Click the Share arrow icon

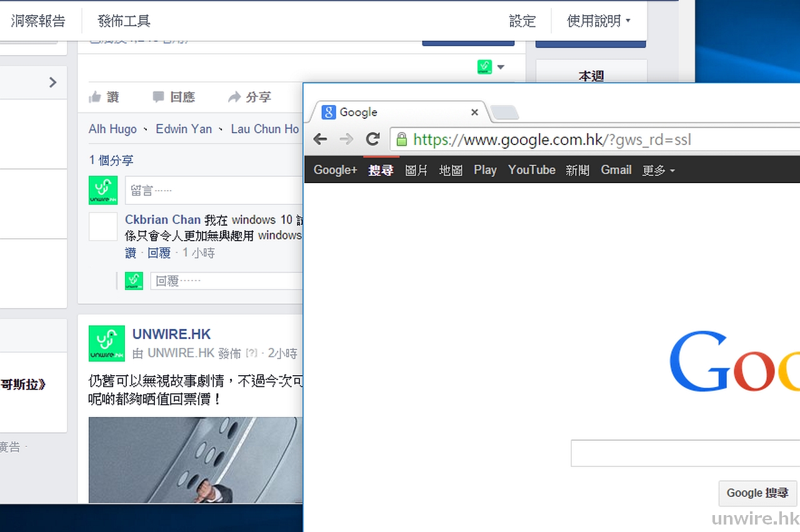234,97
